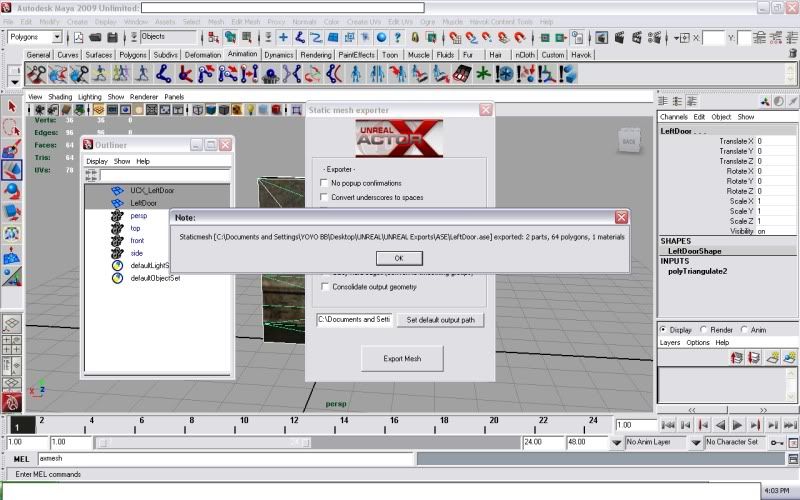Click OK in the Note dialog

[399, 258]
